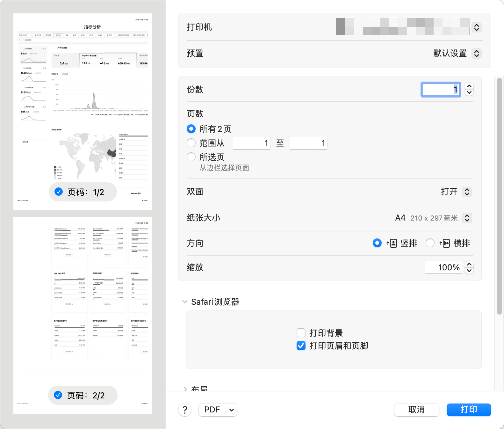The width and height of the screenshot is (504, 429).
Task: Click the help question mark button
Action: [185, 410]
